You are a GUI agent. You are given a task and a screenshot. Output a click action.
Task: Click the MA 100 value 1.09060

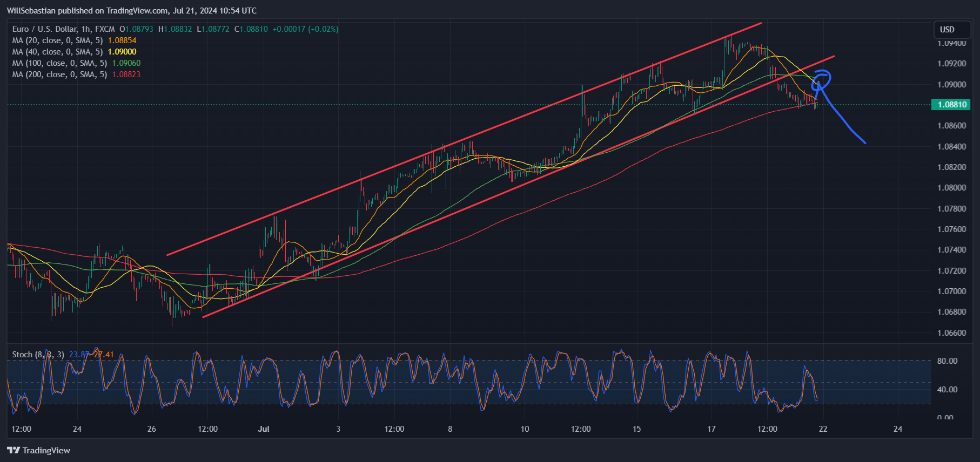coord(126,63)
